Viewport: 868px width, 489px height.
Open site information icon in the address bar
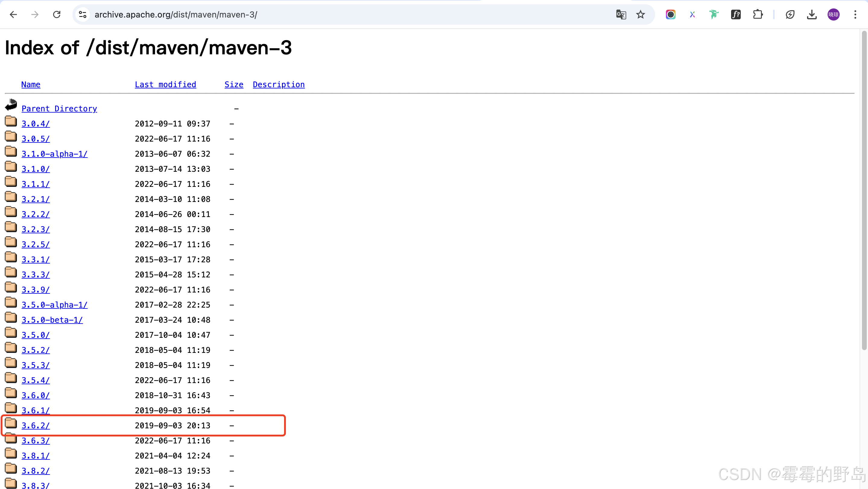tap(82, 14)
